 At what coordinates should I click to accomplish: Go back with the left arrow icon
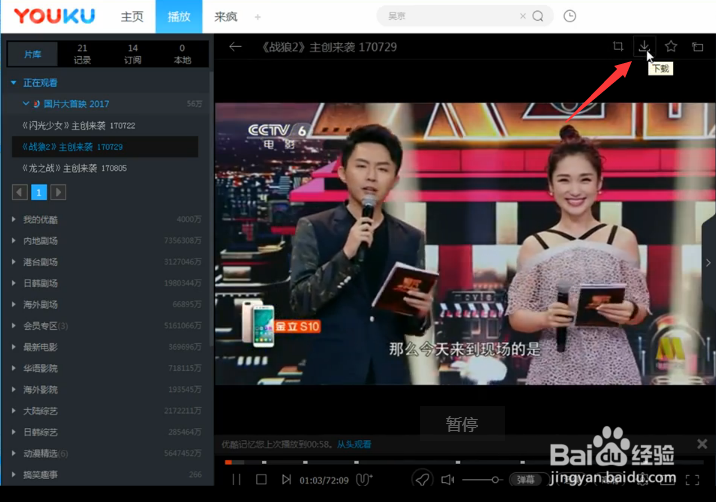coord(235,47)
